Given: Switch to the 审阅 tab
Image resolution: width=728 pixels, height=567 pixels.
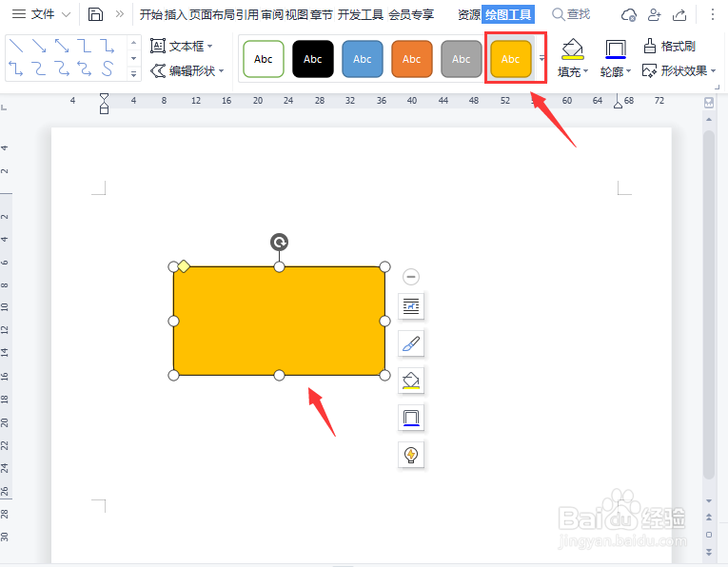Looking at the screenshot, I should pyautogui.click(x=272, y=15).
